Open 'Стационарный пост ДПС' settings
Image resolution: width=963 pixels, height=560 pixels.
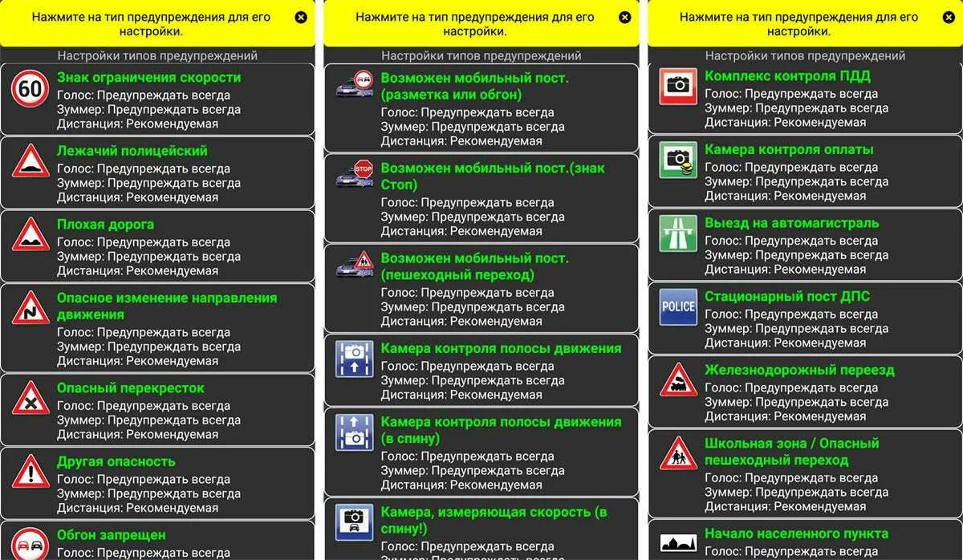point(806,319)
